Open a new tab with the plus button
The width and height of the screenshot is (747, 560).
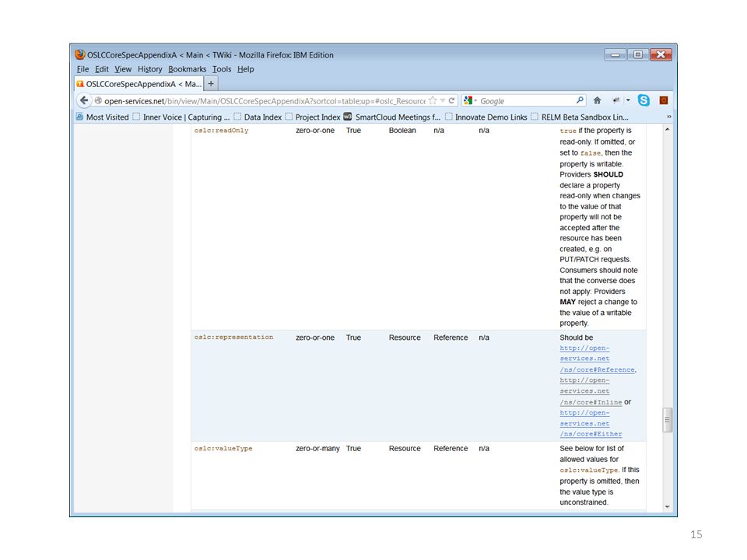211,84
